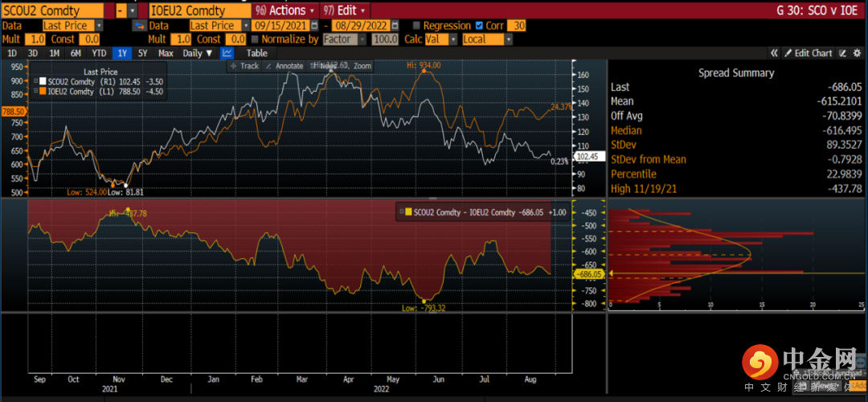Viewport: 868px width, 402px height.
Task: Select the 5Y time range tab
Action: pyautogui.click(x=142, y=53)
